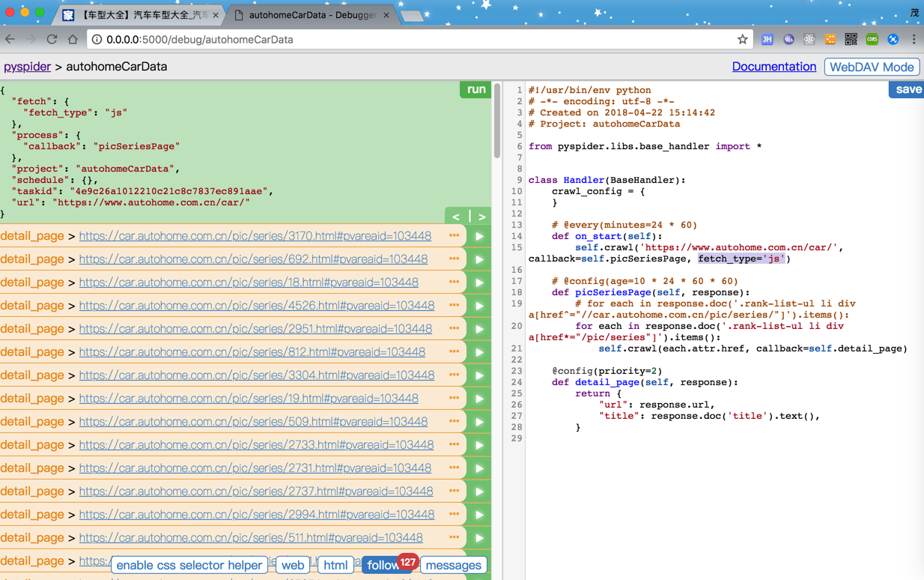This screenshot has height=580, width=924.
Task: Expand task details for series/2951 row
Action: coord(454,329)
